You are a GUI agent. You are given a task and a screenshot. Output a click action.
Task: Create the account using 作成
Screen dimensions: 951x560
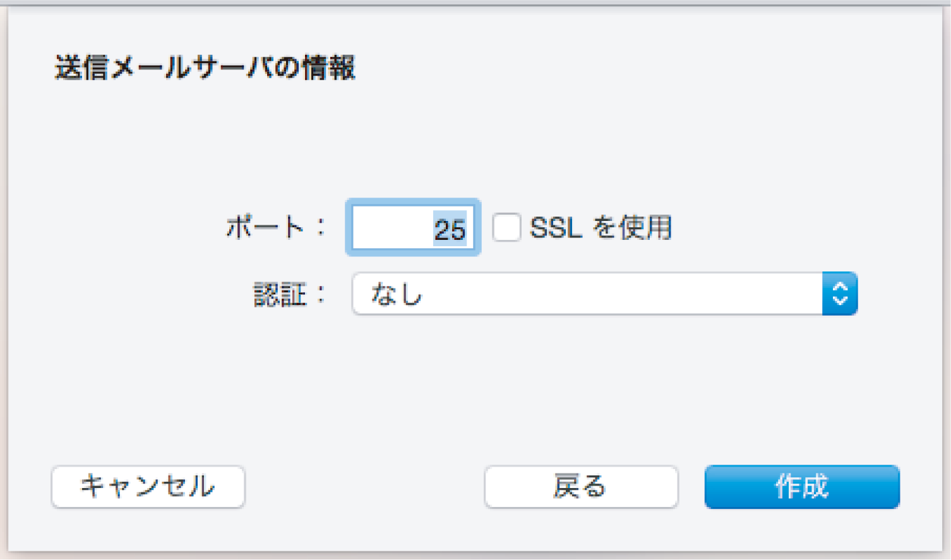(802, 487)
